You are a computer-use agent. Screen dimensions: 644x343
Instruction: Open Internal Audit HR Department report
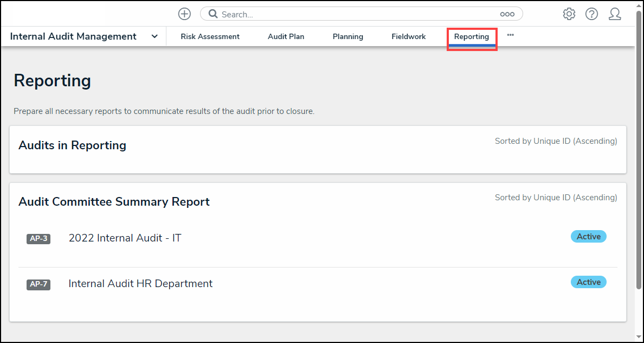pos(140,283)
